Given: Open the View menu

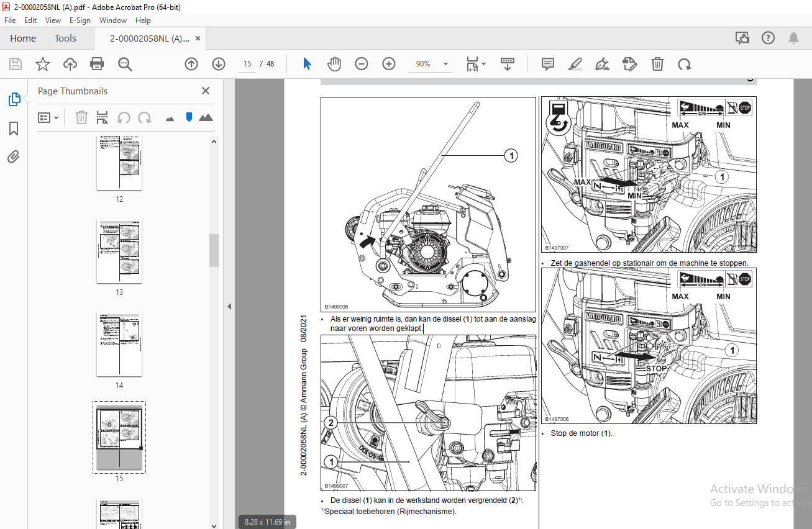Looking at the screenshot, I should (53, 20).
